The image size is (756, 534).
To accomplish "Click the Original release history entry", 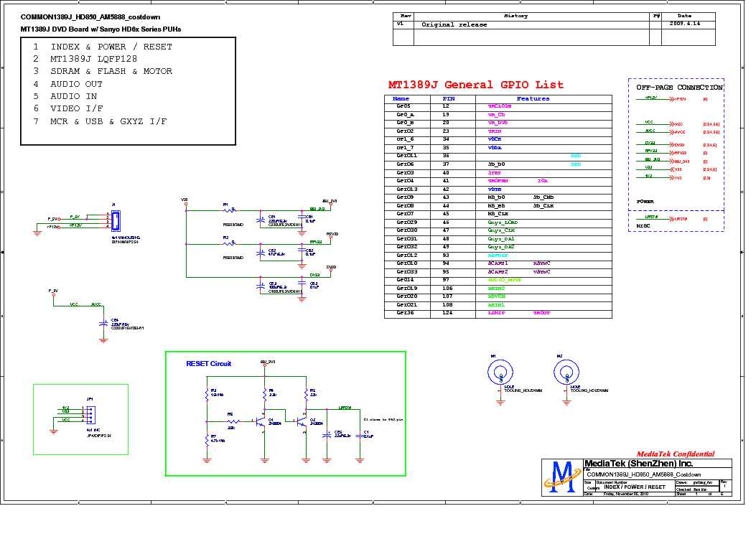I will click(454, 24).
